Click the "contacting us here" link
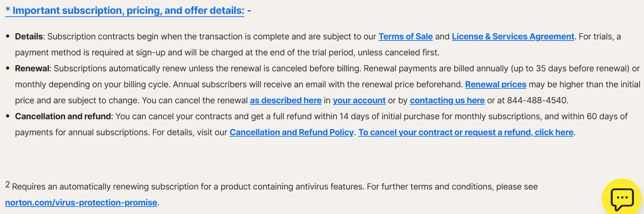This screenshot has width=644, height=214. click(447, 100)
